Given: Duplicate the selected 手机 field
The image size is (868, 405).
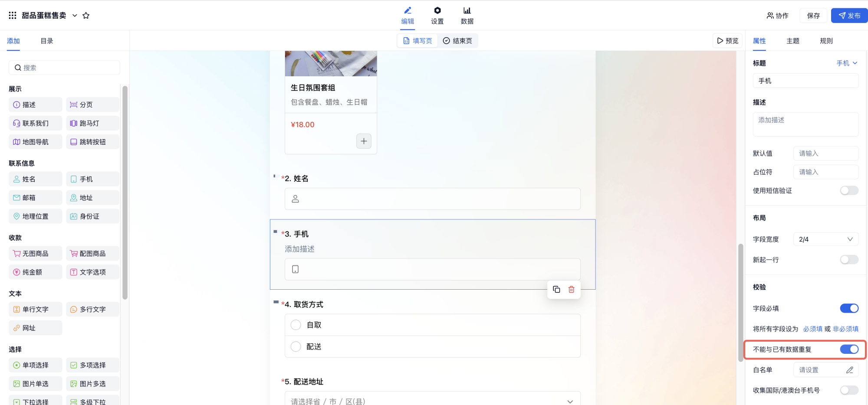Looking at the screenshot, I should coord(556,289).
